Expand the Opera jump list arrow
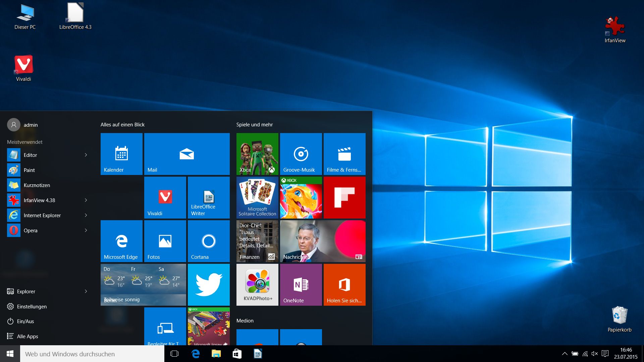This screenshot has width=644, height=362. pyautogui.click(x=86, y=230)
